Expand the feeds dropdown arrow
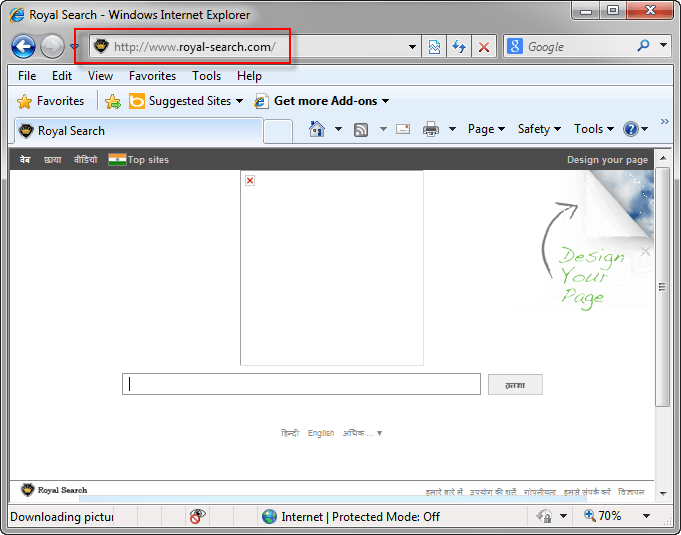 tap(383, 129)
